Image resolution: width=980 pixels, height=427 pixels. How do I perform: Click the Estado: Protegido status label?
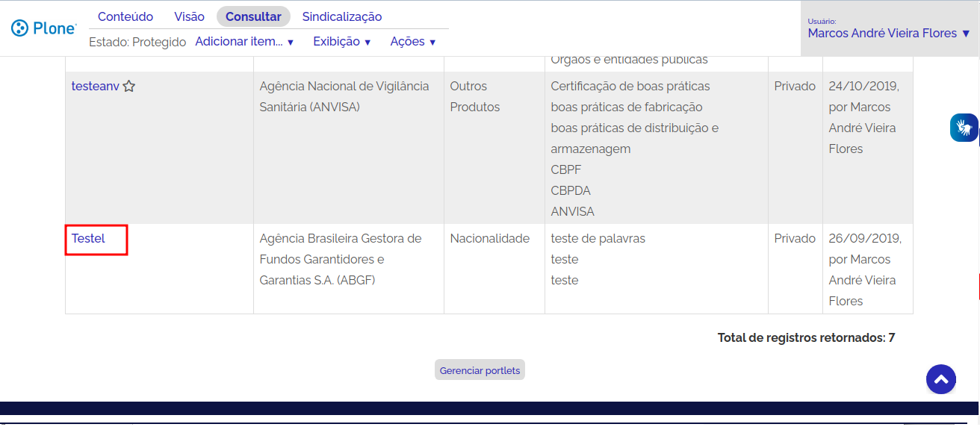tap(137, 42)
